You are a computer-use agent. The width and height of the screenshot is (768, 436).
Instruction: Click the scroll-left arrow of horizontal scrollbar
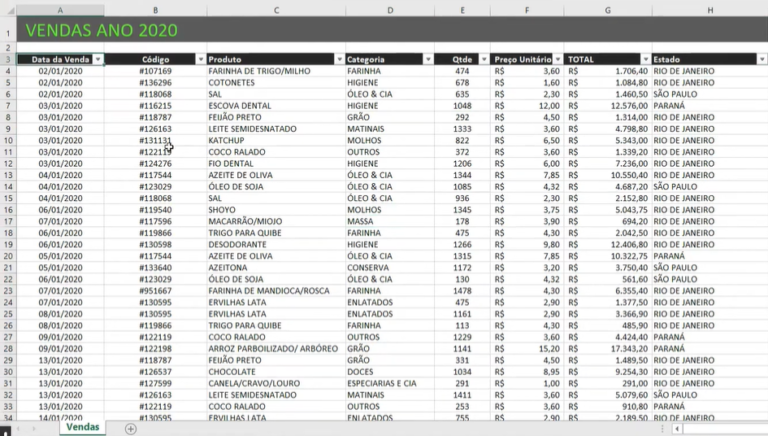(677, 428)
